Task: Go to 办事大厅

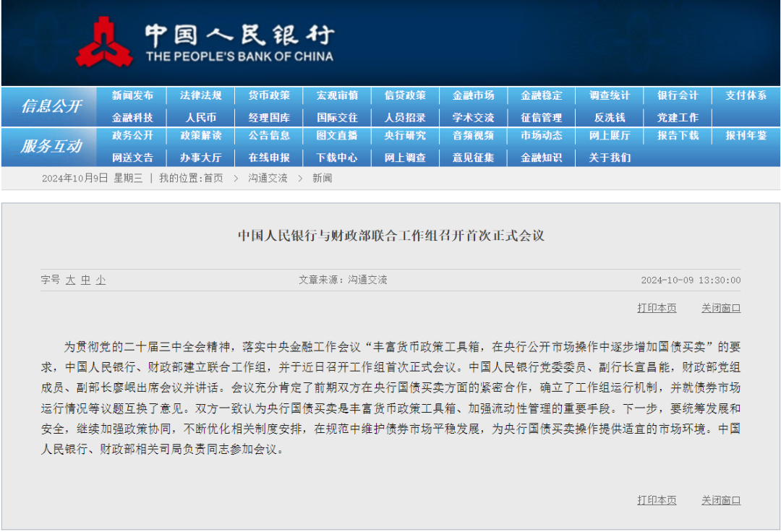Action: click(201, 158)
